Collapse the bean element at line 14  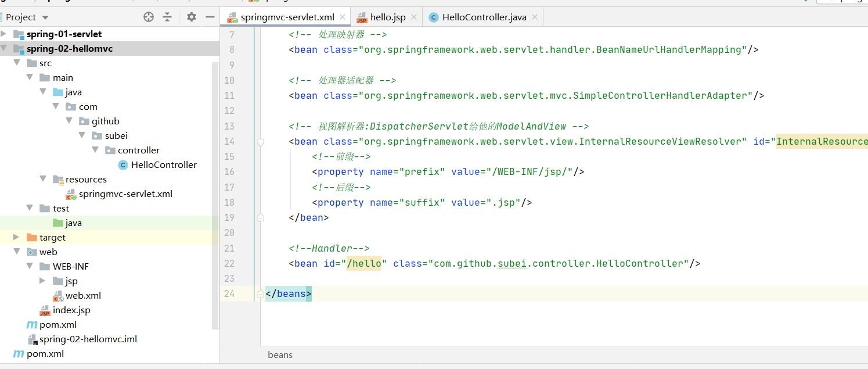[x=261, y=142]
